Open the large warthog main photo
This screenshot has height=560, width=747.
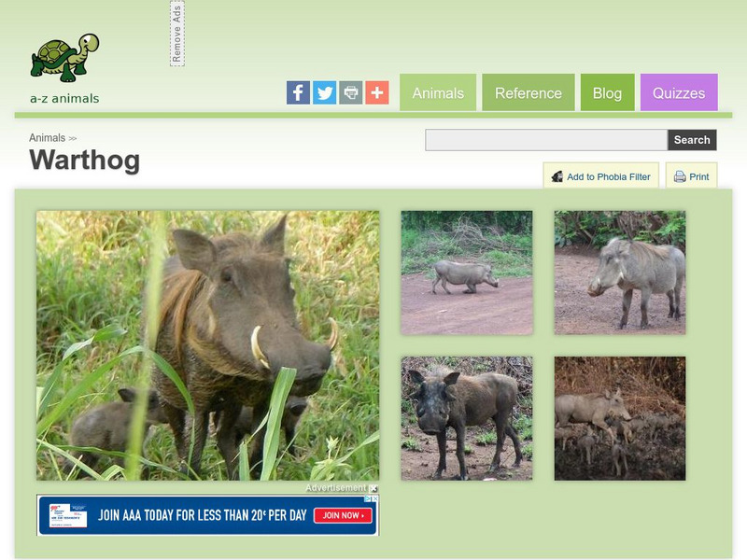(x=208, y=345)
